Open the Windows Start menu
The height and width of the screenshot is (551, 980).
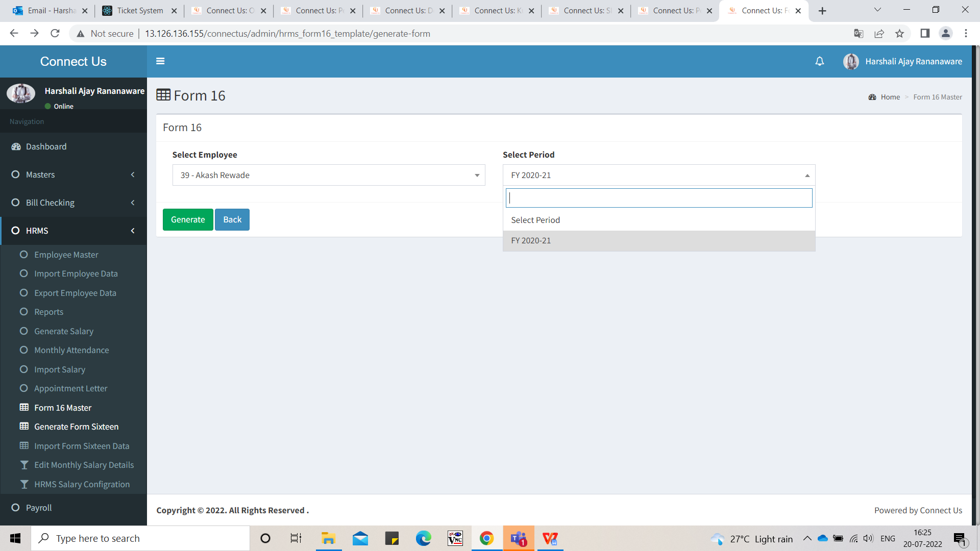click(15, 538)
